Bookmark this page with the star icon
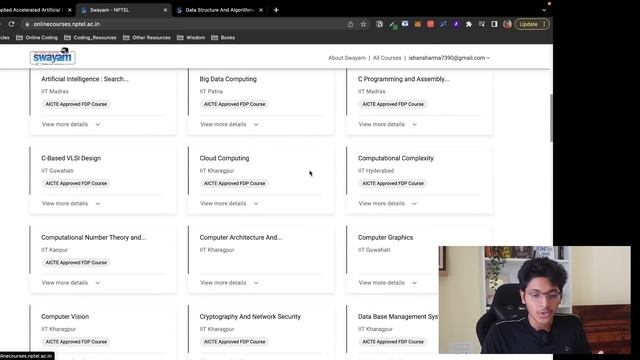 pyautogui.click(x=363, y=24)
